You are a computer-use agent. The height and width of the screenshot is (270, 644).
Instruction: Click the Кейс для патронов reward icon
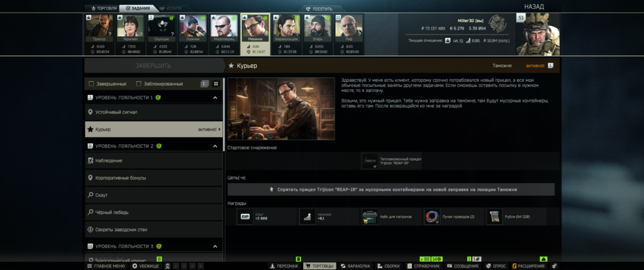tap(370, 217)
